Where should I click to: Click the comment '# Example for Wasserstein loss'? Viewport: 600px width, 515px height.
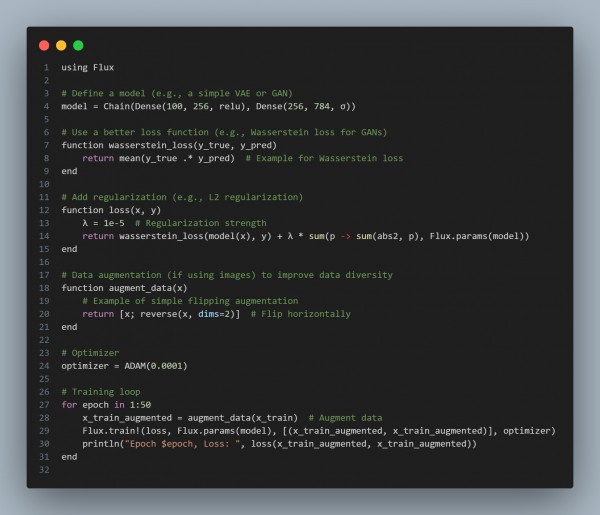[x=324, y=158]
